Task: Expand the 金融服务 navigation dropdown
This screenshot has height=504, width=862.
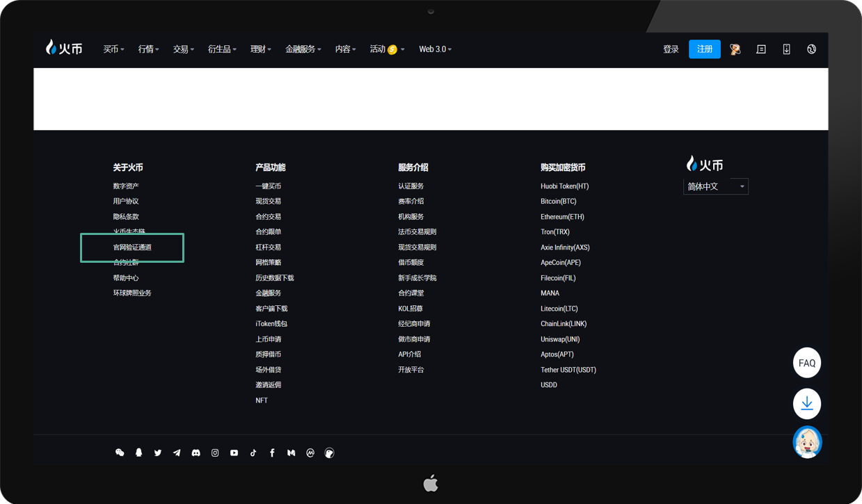Action: pyautogui.click(x=303, y=49)
